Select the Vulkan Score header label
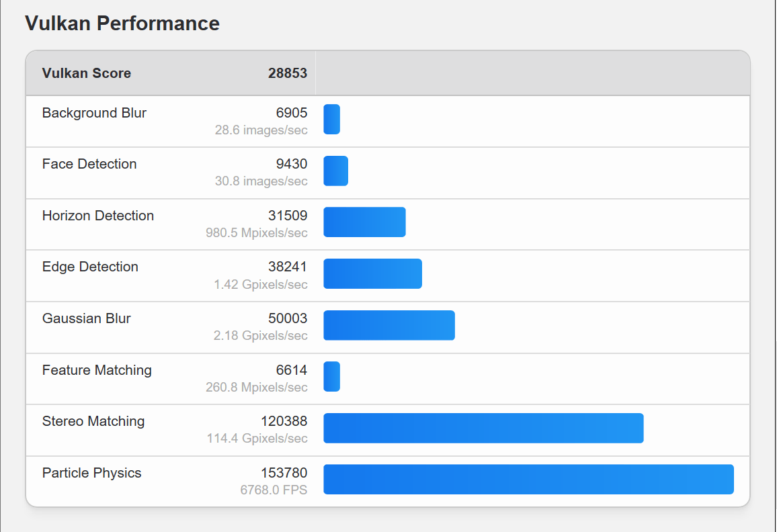The image size is (777, 532). 87,73
